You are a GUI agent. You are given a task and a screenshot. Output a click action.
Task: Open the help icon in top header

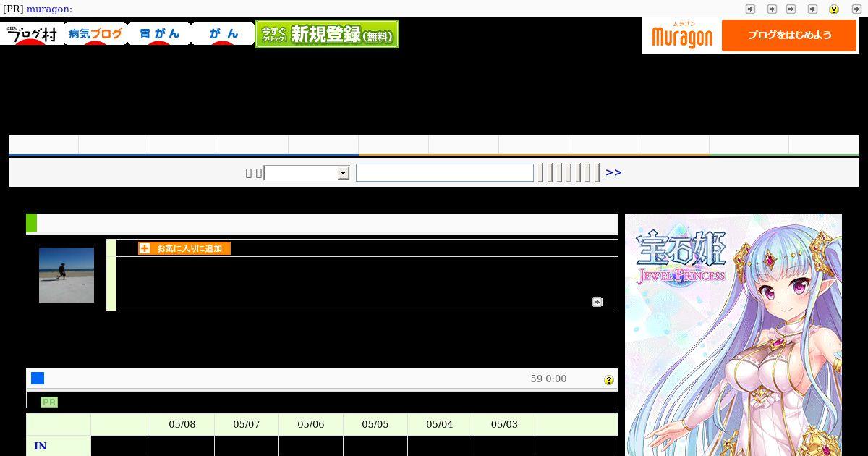[833, 9]
